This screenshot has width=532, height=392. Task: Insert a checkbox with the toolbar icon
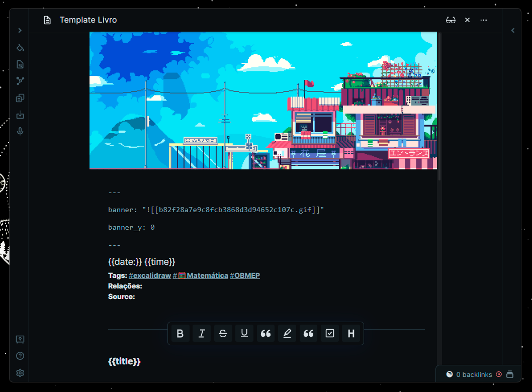[x=330, y=334]
